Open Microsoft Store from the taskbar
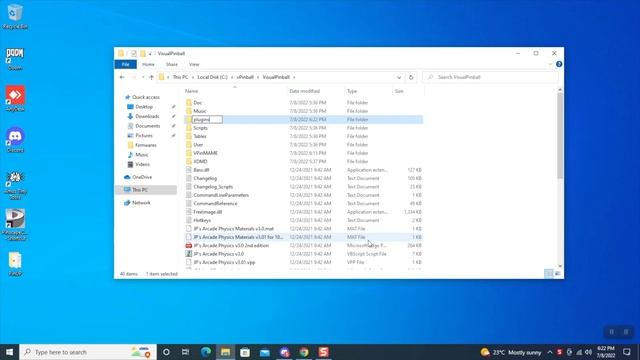This screenshot has height=360, width=640. tap(245, 352)
